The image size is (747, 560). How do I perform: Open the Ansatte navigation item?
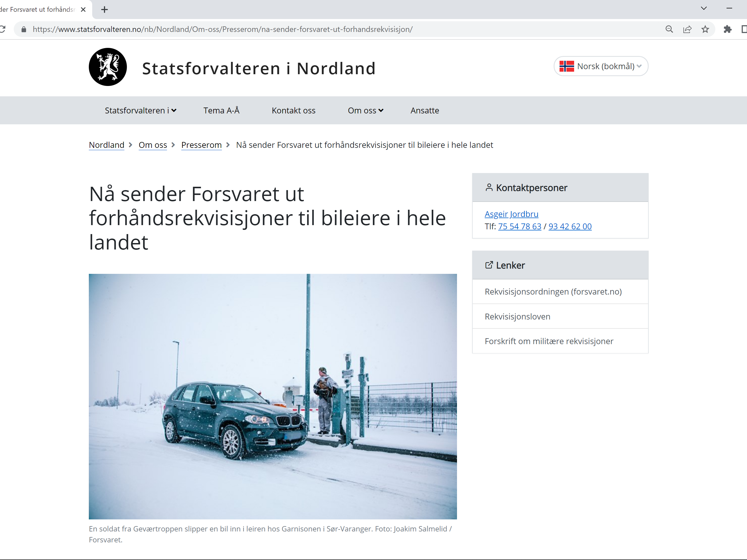click(424, 110)
